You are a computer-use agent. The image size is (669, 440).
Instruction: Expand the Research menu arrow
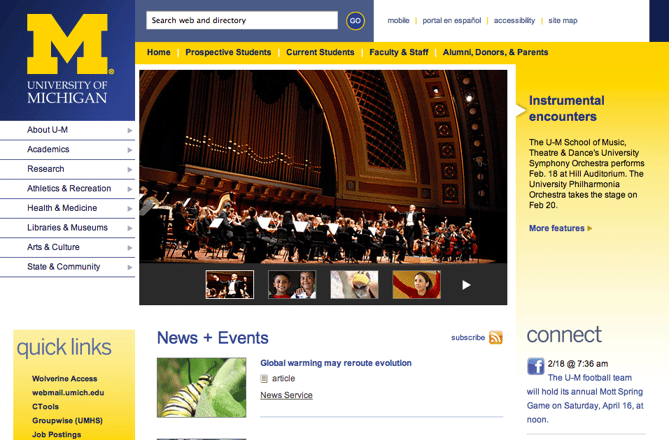[130, 169]
